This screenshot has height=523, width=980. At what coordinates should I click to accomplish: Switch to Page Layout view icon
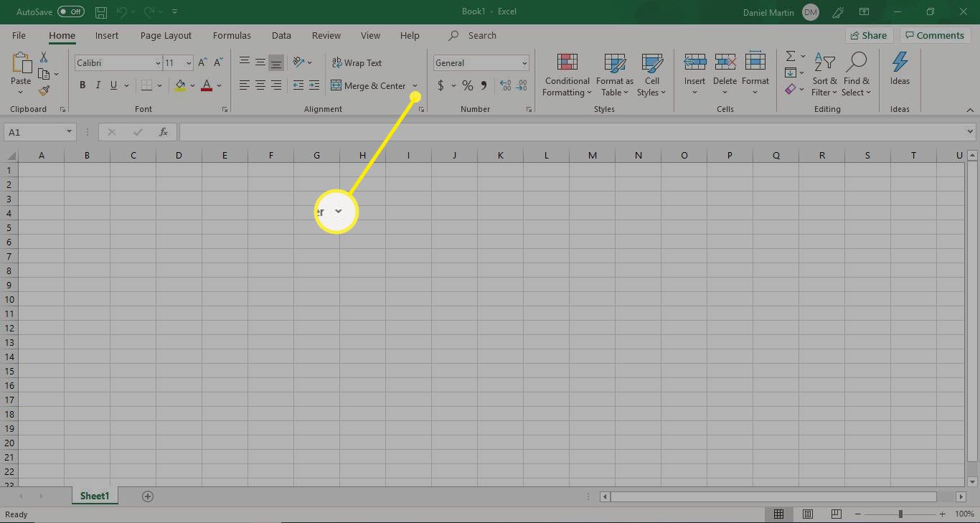click(x=808, y=514)
